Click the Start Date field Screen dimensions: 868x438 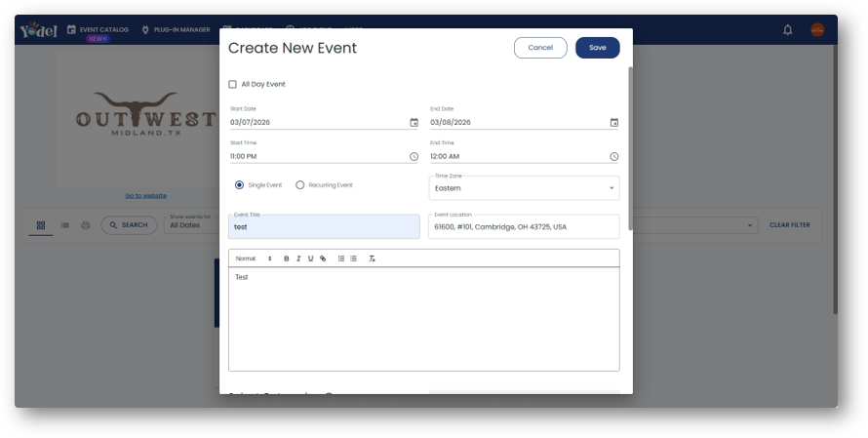coord(324,122)
